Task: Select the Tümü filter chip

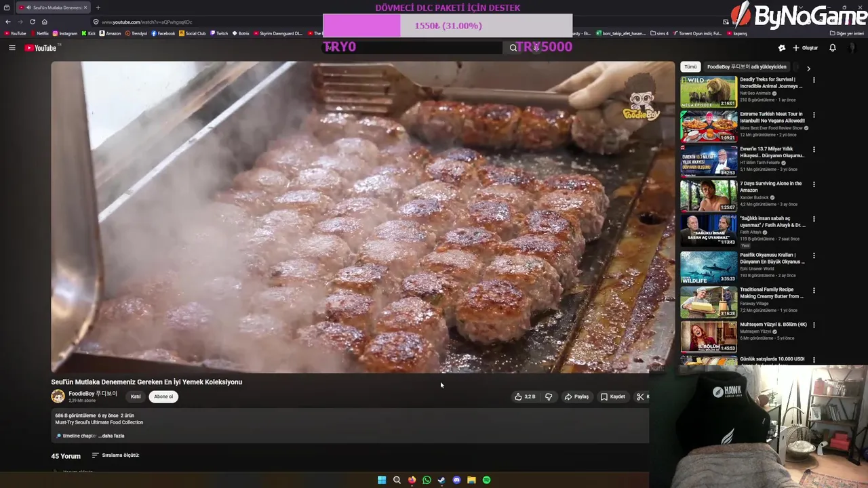Action: tap(690, 67)
